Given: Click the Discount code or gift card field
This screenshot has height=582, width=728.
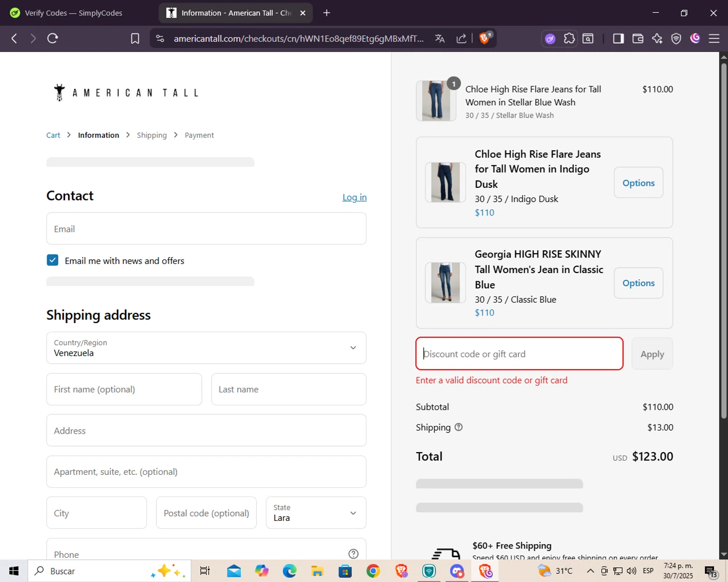Looking at the screenshot, I should [x=519, y=354].
